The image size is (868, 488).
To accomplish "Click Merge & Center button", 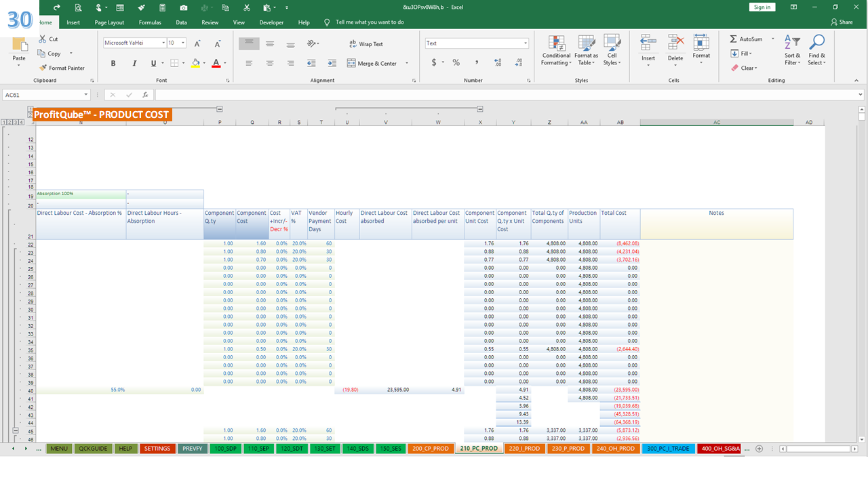I will [372, 64].
